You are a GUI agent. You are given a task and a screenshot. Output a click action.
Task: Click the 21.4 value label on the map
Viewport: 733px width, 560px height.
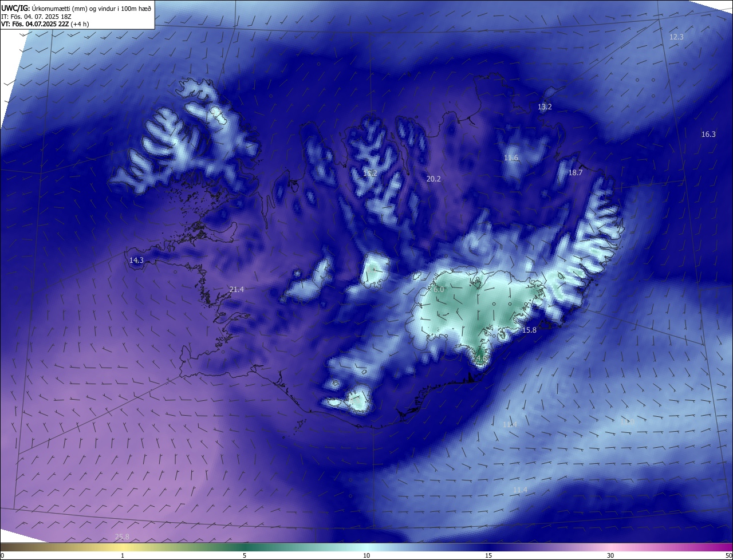[237, 290]
